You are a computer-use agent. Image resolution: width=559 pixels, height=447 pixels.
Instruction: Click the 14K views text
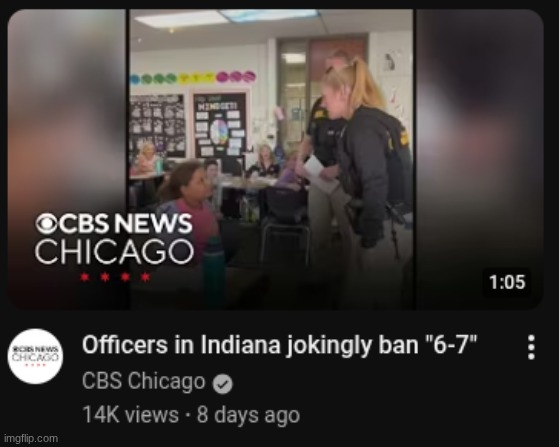[130, 415]
